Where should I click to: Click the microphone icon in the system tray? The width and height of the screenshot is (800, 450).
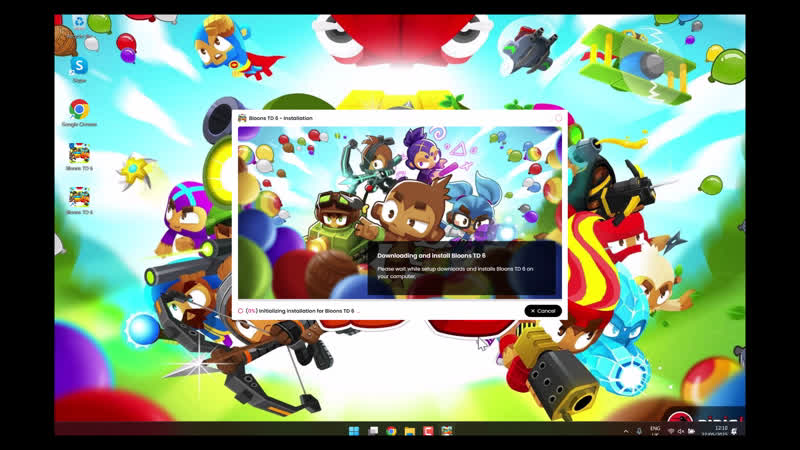(639, 432)
